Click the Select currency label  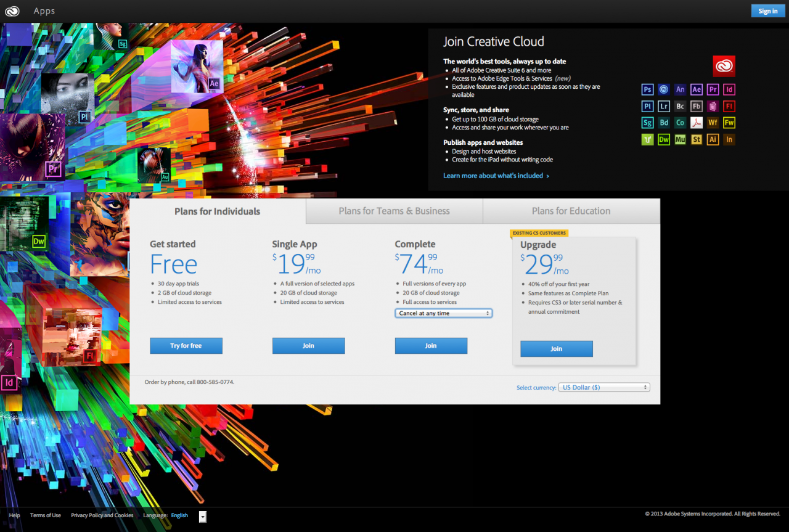(x=536, y=388)
